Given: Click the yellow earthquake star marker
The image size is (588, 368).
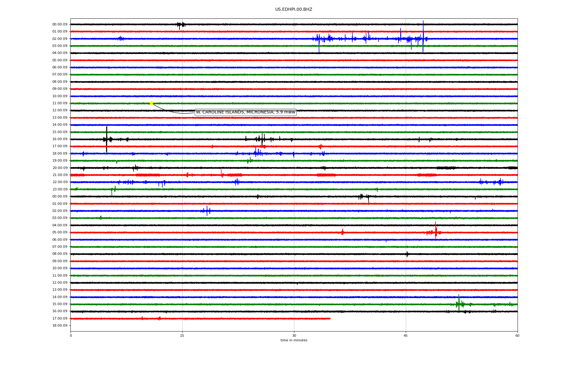Looking at the screenshot, I should [151, 103].
